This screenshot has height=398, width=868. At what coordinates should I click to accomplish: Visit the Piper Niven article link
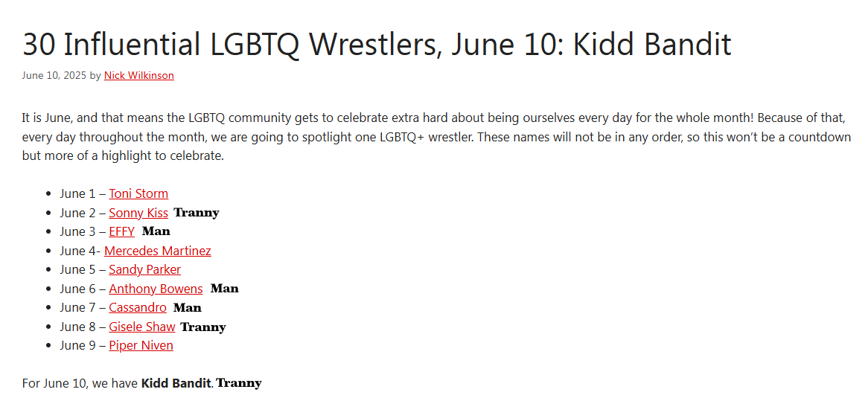pyautogui.click(x=141, y=345)
